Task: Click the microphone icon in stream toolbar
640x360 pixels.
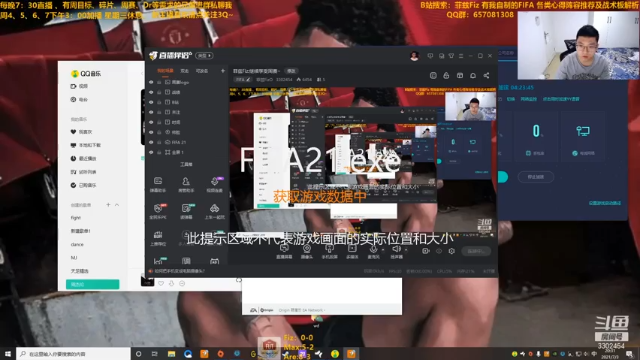Action: click(373, 249)
